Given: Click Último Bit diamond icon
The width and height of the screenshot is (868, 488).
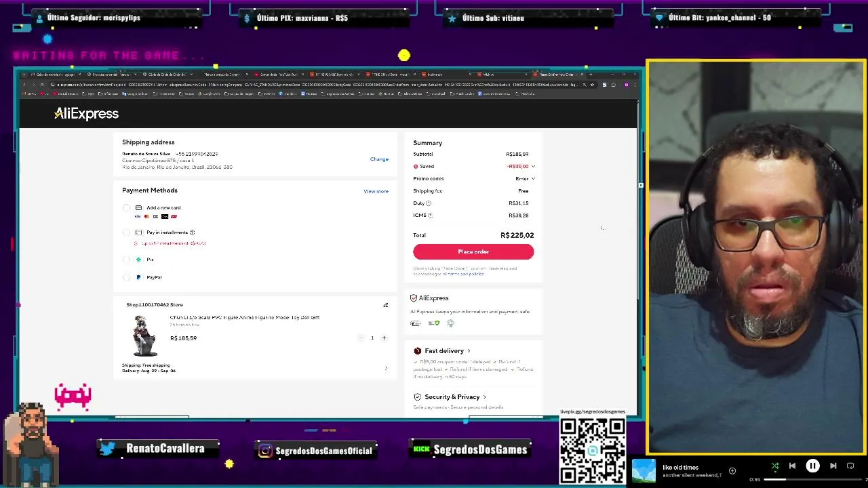Looking at the screenshot, I should [x=658, y=18].
